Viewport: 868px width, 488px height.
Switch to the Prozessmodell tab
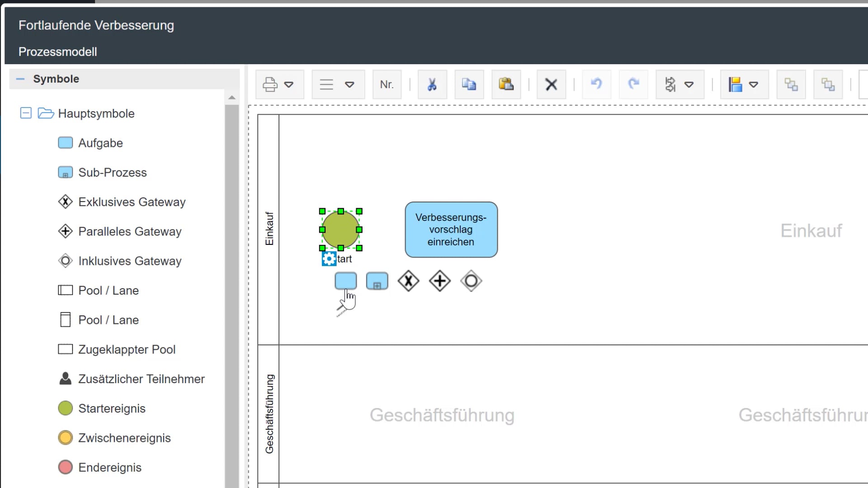click(x=57, y=52)
